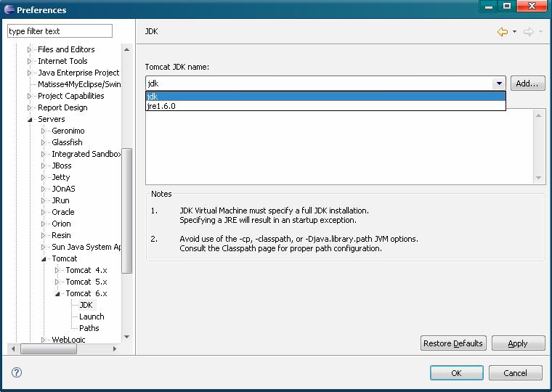Select the WebLogic tree item

click(x=68, y=340)
